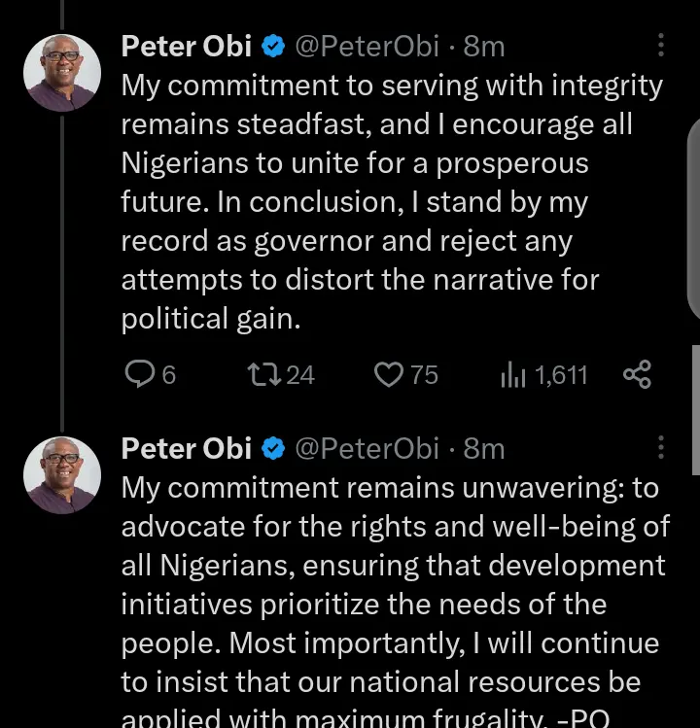Viewport: 700px width, 728px height.
Task: Open the @PeterObi handle on the first tweet
Action: tap(367, 46)
